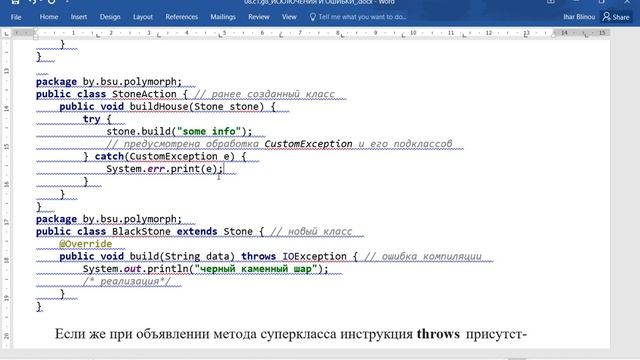Click the word 'суперкласса' in the bottom paragraph

[298, 334]
